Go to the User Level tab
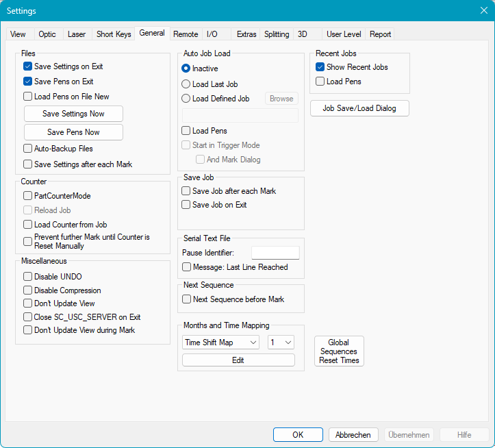Screen dimensions: 495x448 pos(344,34)
